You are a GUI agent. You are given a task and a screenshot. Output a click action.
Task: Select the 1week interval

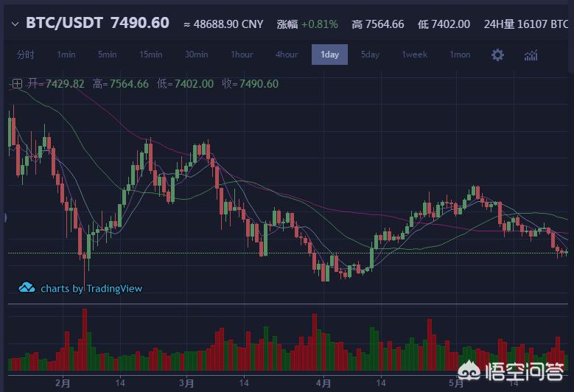414,55
